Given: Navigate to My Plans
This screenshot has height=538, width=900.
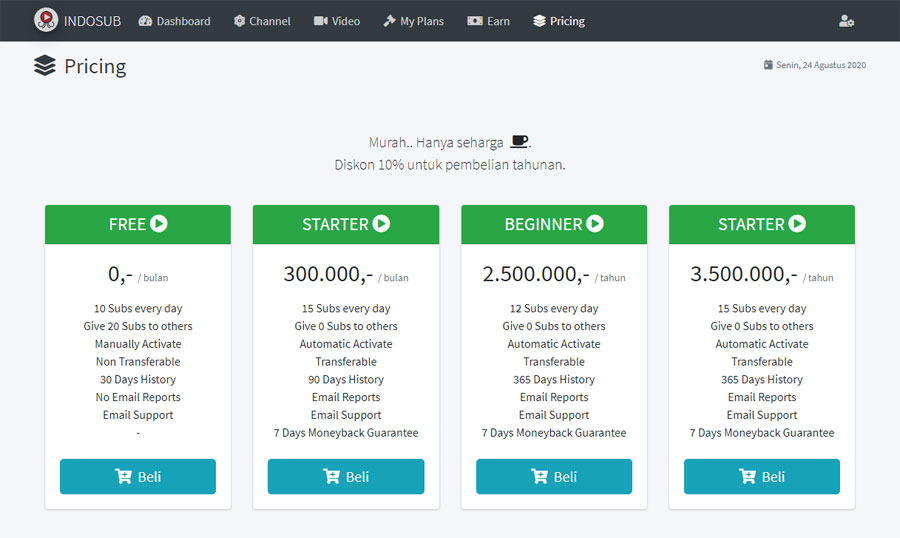Looking at the screenshot, I should tap(414, 21).
